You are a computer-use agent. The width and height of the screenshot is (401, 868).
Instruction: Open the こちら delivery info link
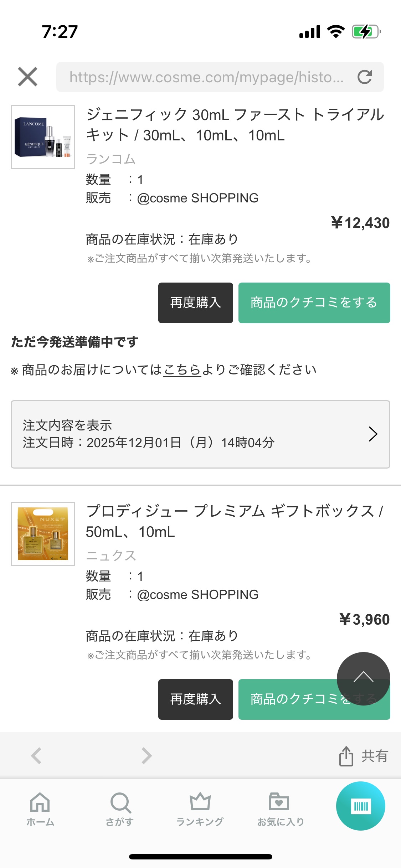click(x=182, y=370)
